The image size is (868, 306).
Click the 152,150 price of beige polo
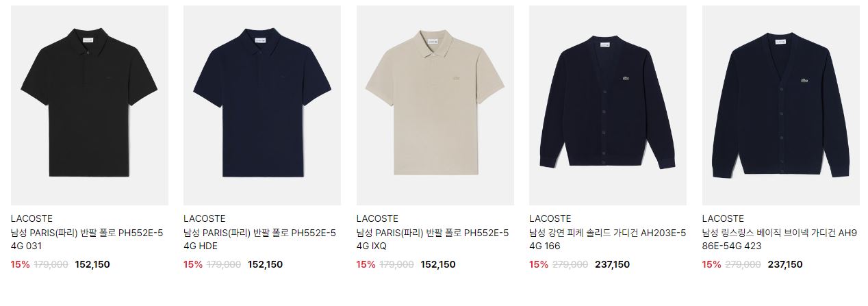point(438,264)
